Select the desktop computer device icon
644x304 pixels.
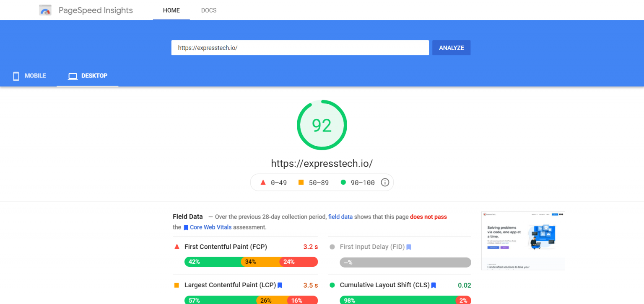pyautogui.click(x=72, y=76)
